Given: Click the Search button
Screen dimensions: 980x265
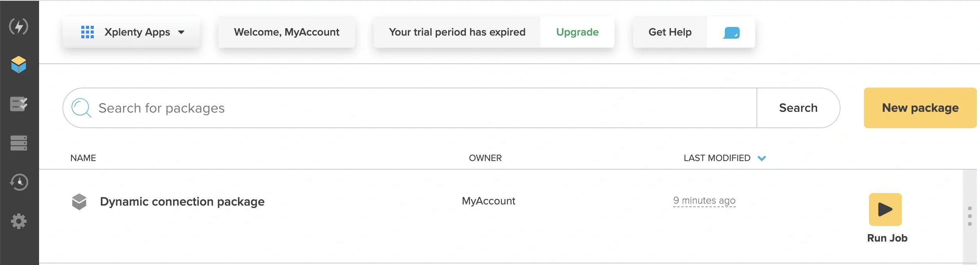Looking at the screenshot, I should click(798, 108).
